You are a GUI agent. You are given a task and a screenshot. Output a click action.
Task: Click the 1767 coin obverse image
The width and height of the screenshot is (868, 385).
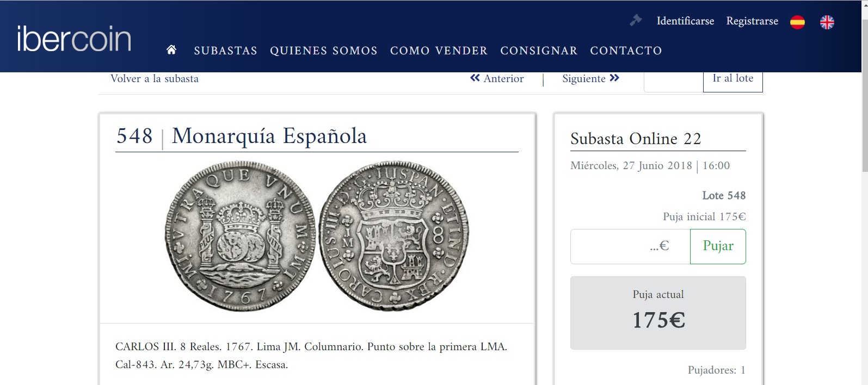click(240, 236)
